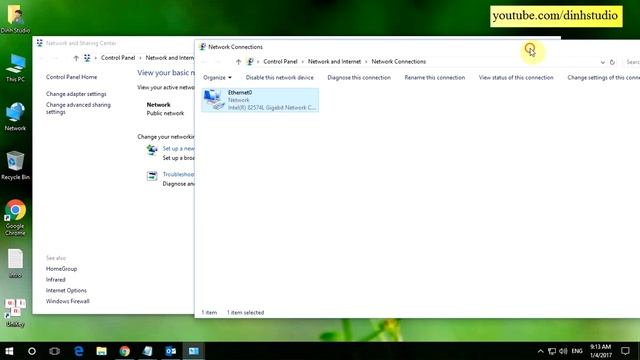Select UniKey desktop shortcut

[15, 313]
